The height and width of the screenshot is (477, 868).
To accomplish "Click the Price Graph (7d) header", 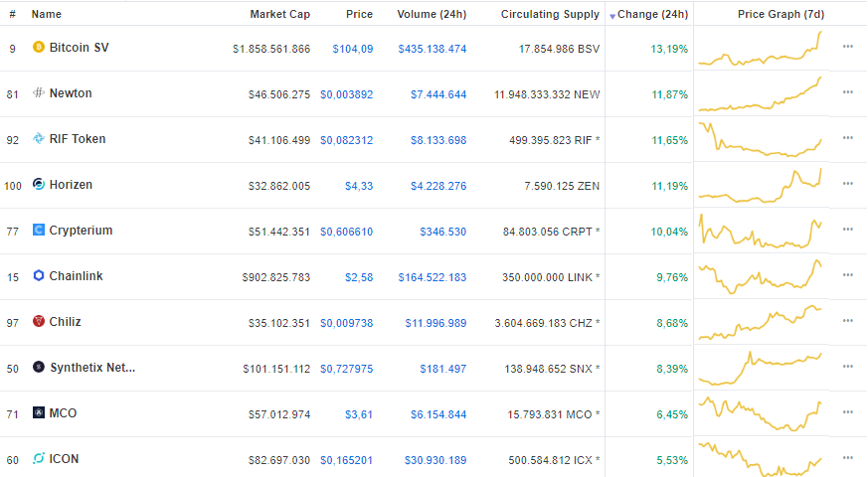I will [781, 14].
